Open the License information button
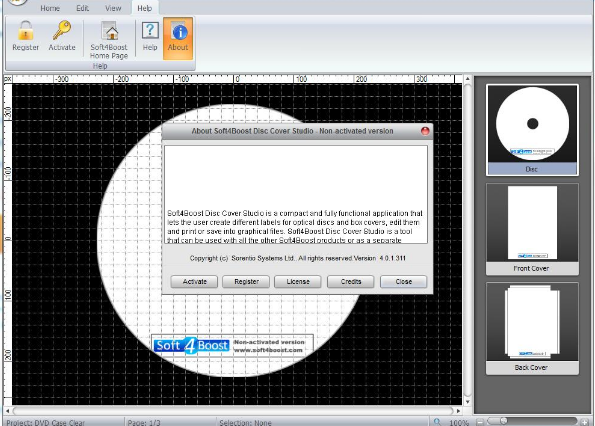595x426 pixels. tap(298, 281)
